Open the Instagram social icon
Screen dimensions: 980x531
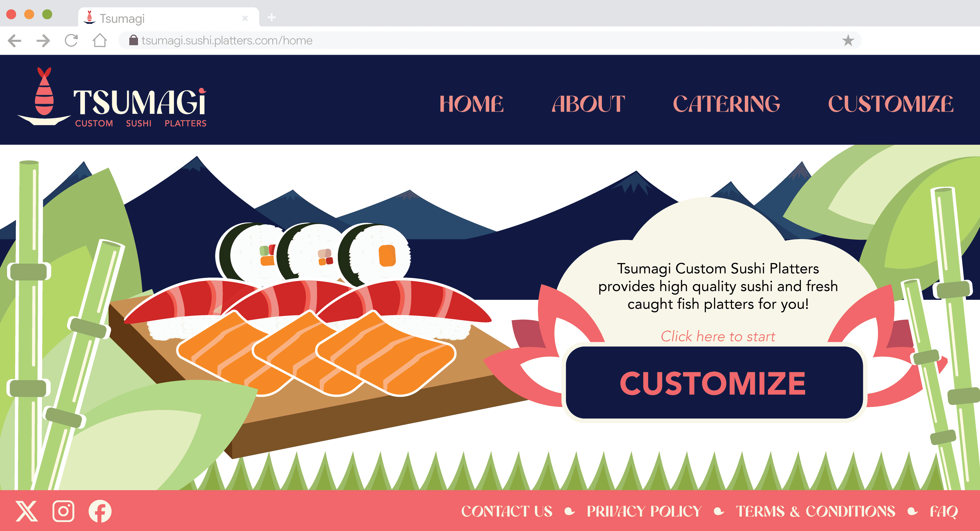(63, 511)
